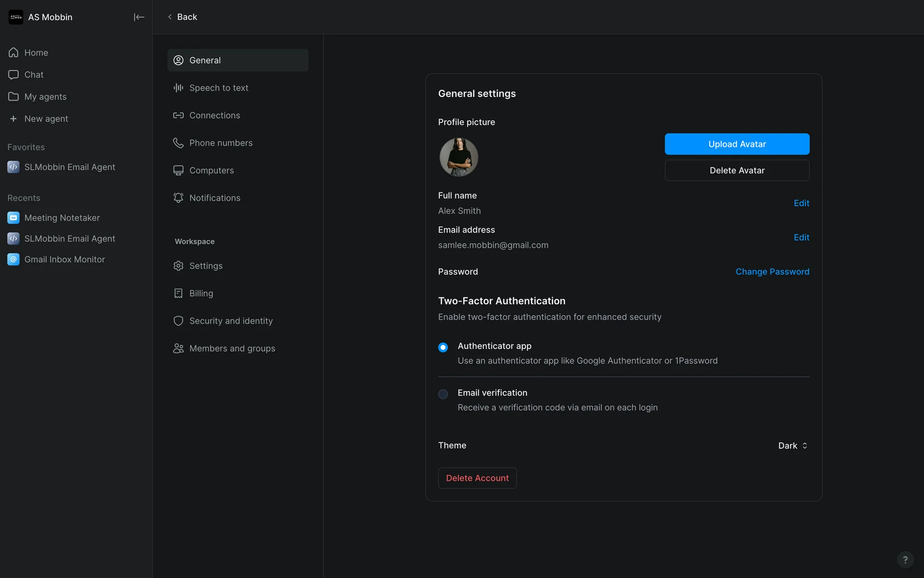Click the Upload Avatar button
This screenshot has height=578, width=924.
[737, 144]
